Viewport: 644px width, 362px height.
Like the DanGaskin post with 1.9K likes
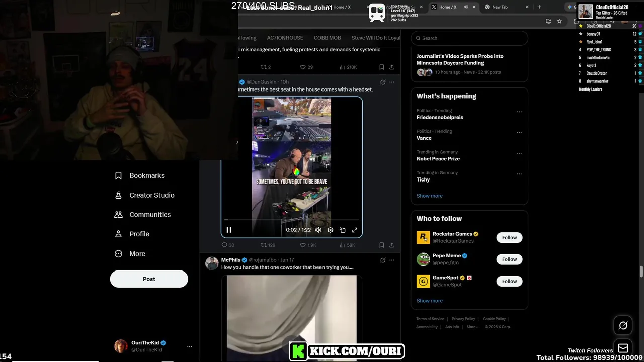tap(308, 245)
